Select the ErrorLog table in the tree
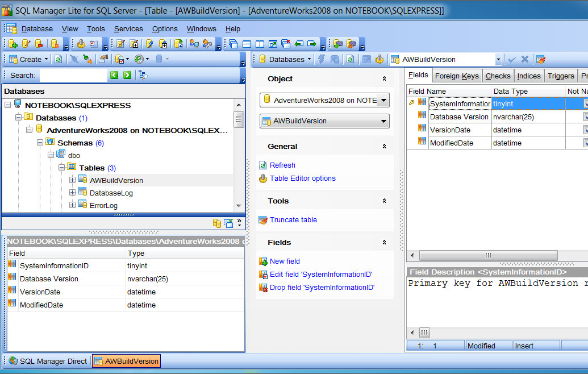The width and height of the screenshot is (588, 374). coord(103,205)
